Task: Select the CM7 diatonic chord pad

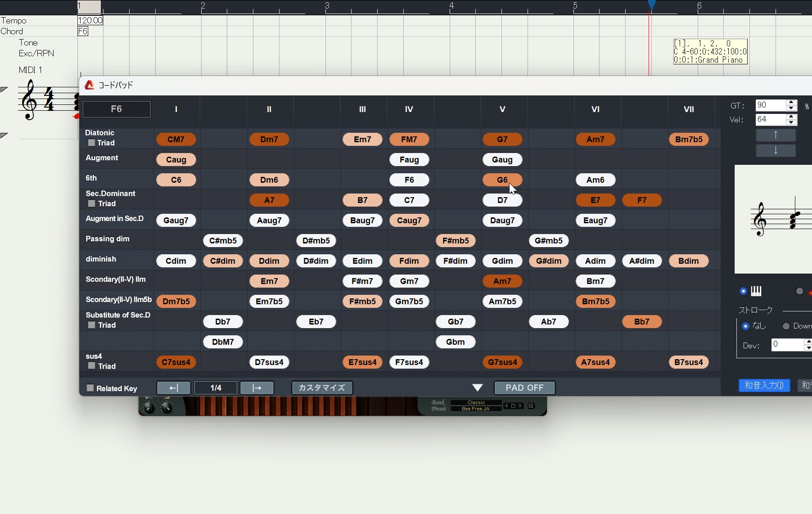Action: pyautogui.click(x=176, y=140)
